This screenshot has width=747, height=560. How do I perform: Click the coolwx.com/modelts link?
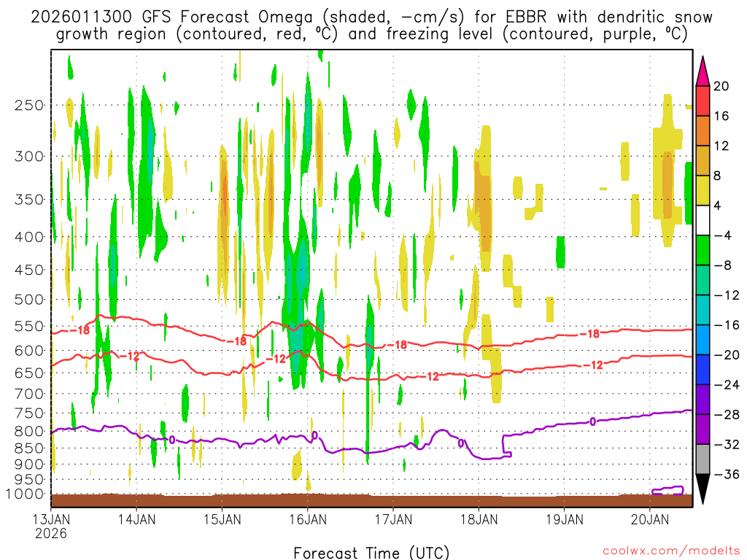[x=671, y=551]
